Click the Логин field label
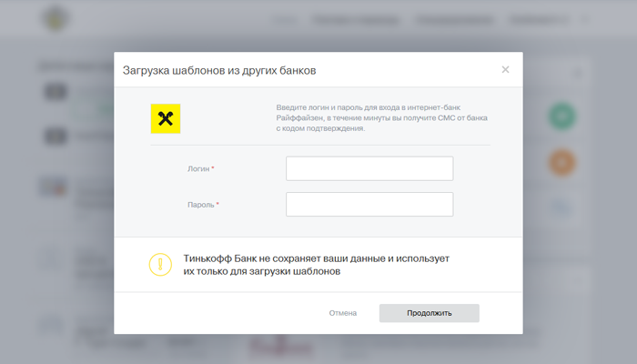637x364 pixels. pos(199,169)
